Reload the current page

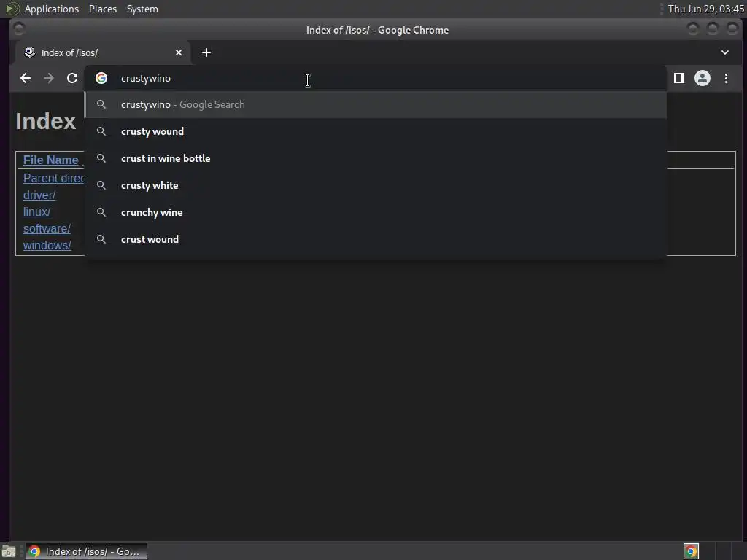(72, 78)
